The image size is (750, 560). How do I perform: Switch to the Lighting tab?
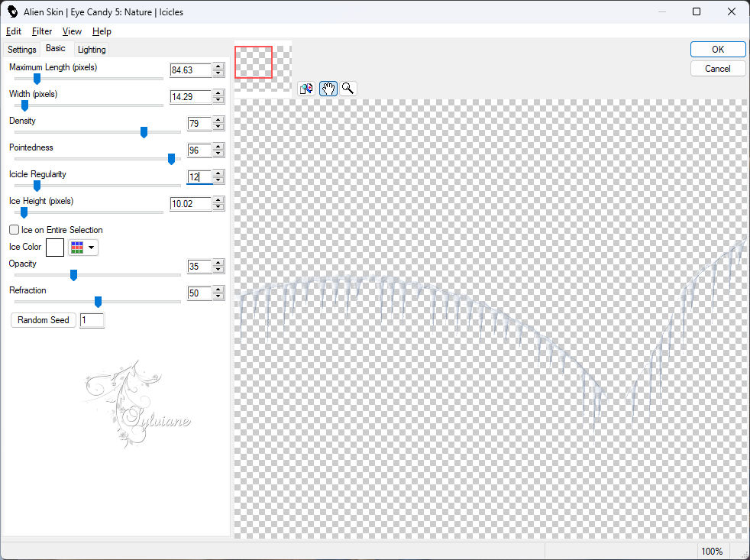tap(92, 50)
